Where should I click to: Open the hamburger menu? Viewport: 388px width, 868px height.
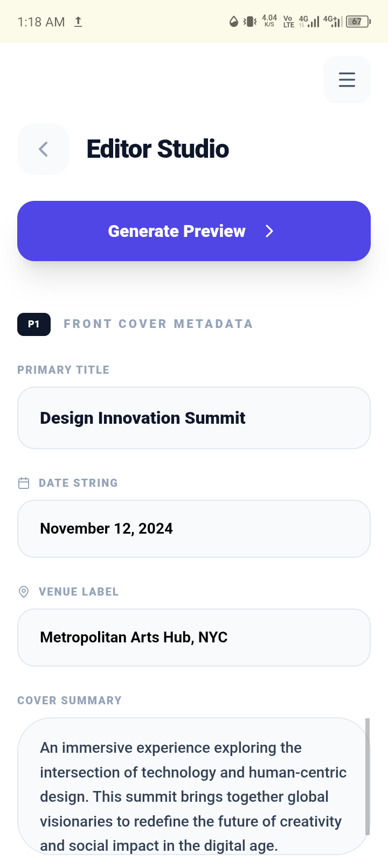(x=347, y=80)
